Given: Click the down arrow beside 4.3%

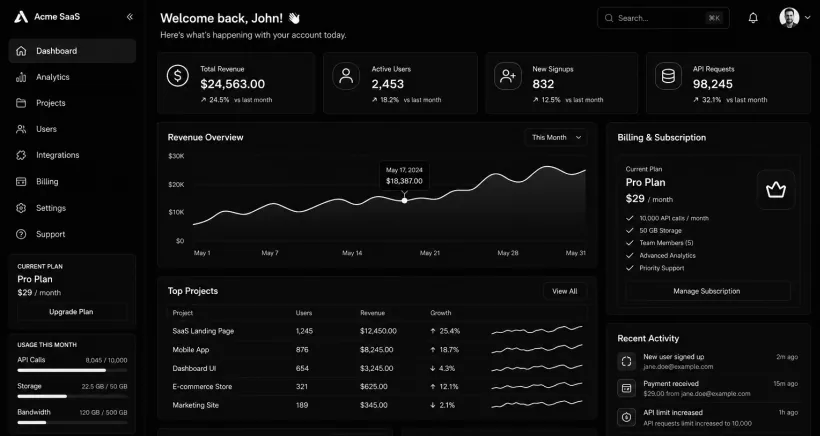Looking at the screenshot, I should (x=433, y=368).
